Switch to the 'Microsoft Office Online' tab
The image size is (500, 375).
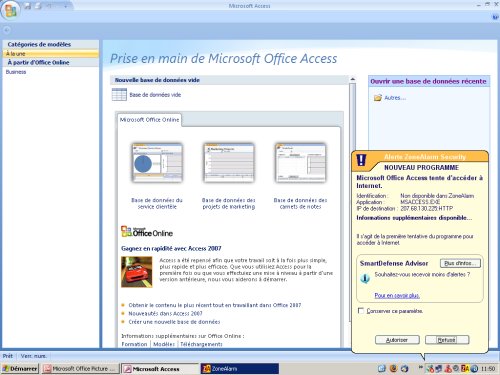point(149,120)
